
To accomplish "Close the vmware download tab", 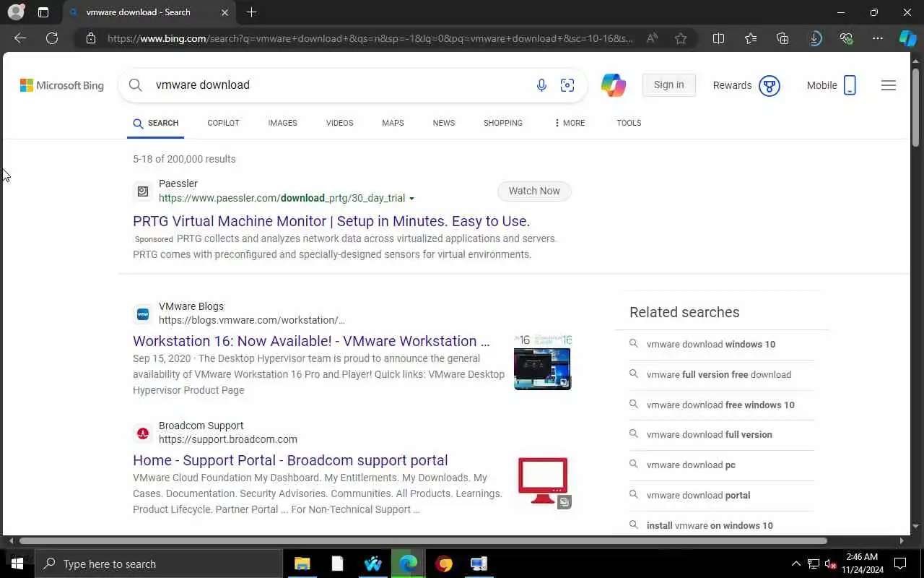I will 225,12.
